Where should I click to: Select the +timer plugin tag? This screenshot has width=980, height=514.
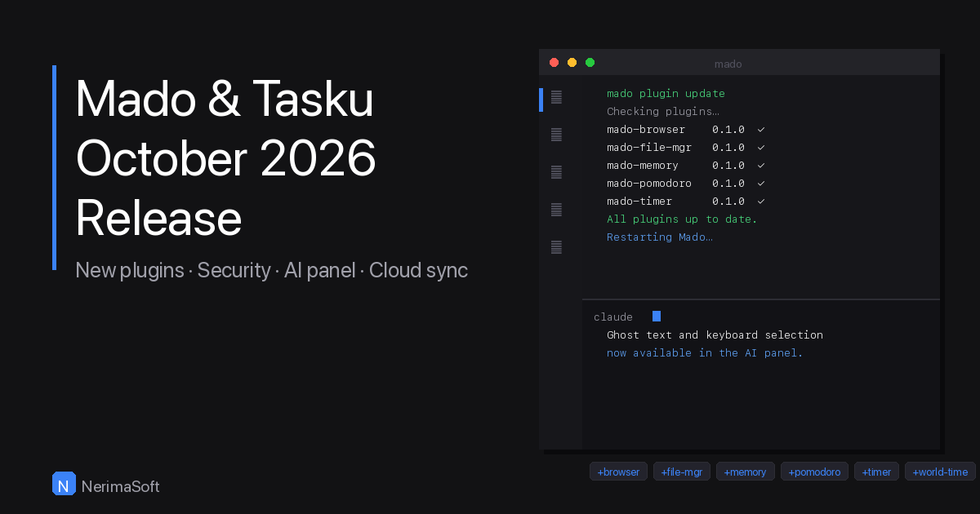click(876, 472)
